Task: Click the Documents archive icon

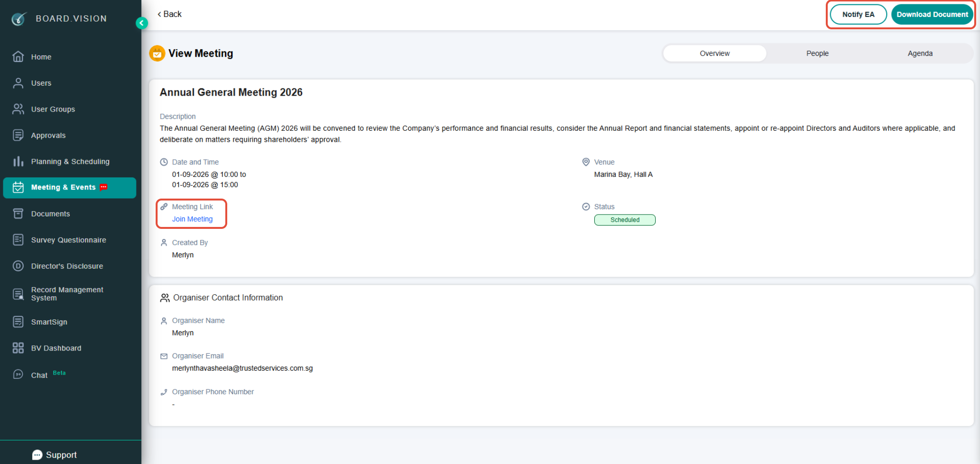Action: click(x=18, y=213)
